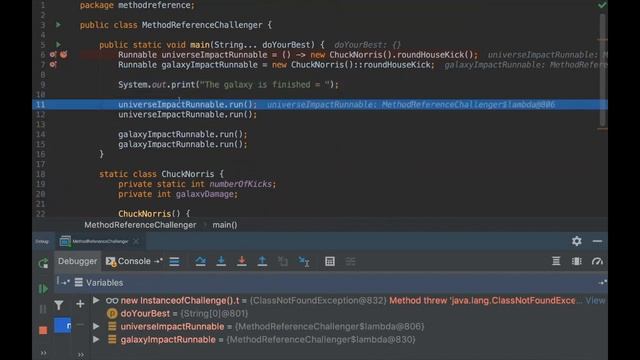Click the Step Into toolbar icon
Viewport: 640px width, 360px height.
221,261
